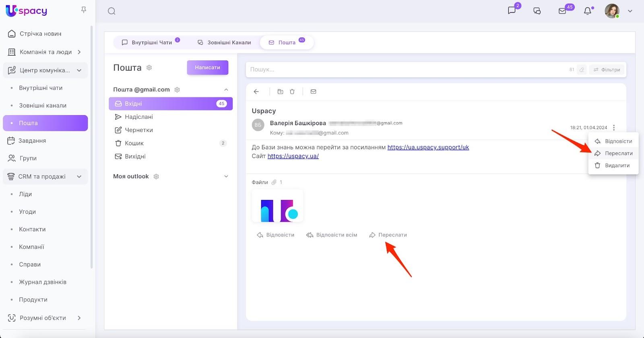The width and height of the screenshot is (644, 338).
Task: Click Переслати below the attachment
Action: [x=388, y=235]
